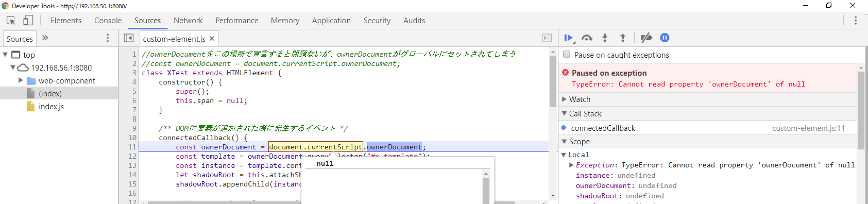The image size is (868, 204).
Task: Click document.currentScript expression in line 11
Action: coord(316,147)
